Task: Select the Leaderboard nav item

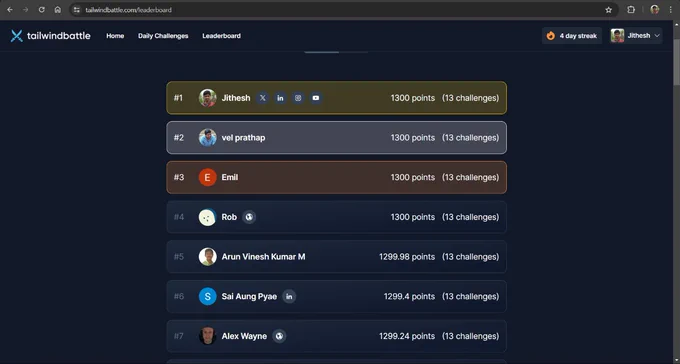Action: (222, 36)
